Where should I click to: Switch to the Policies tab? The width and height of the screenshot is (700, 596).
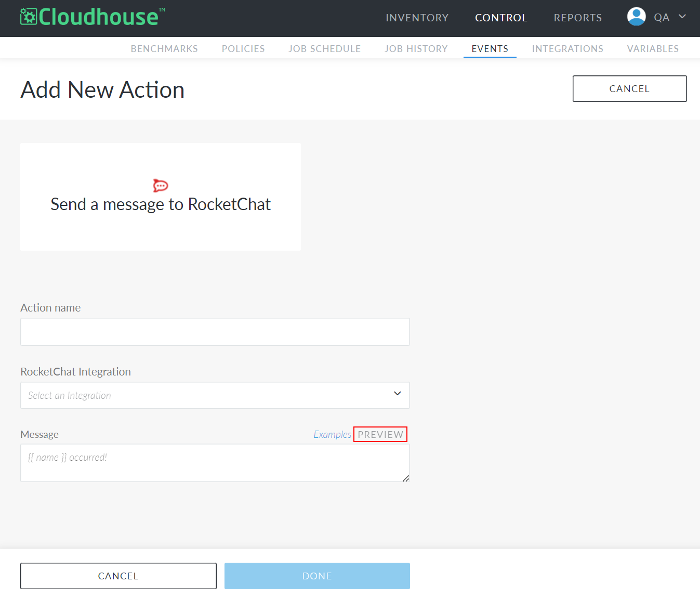[243, 48]
